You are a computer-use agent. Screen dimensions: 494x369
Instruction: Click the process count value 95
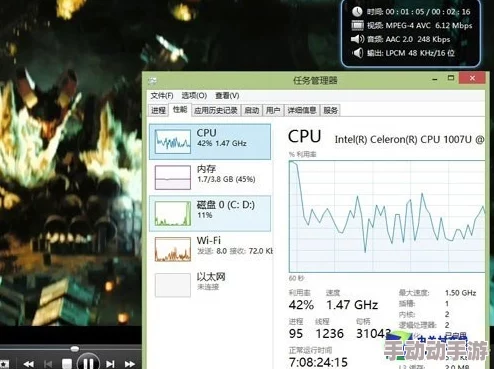pyautogui.click(x=296, y=334)
